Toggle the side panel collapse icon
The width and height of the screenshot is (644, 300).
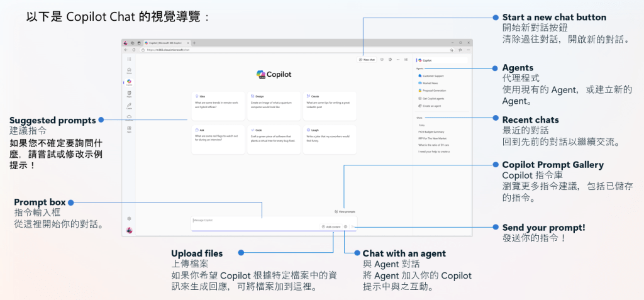tap(406, 60)
